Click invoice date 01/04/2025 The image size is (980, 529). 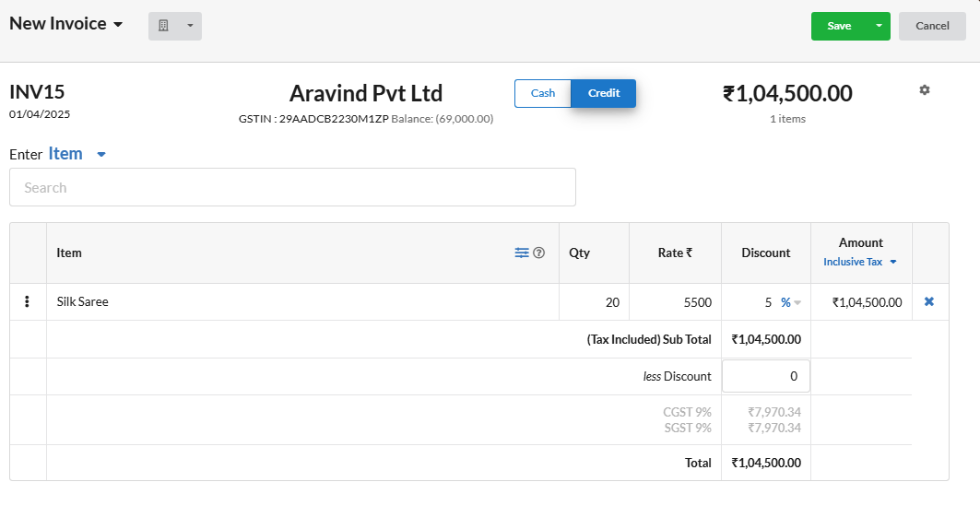pyautogui.click(x=40, y=114)
